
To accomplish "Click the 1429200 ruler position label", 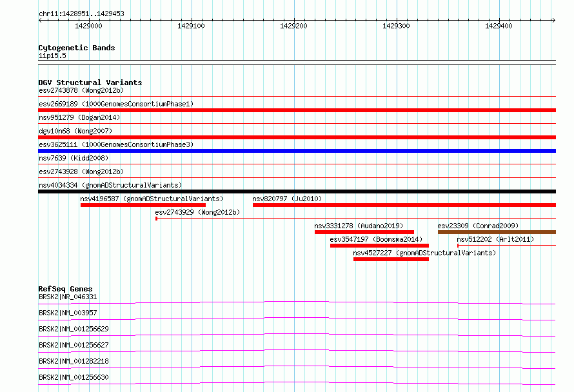I will click(x=293, y=26).
